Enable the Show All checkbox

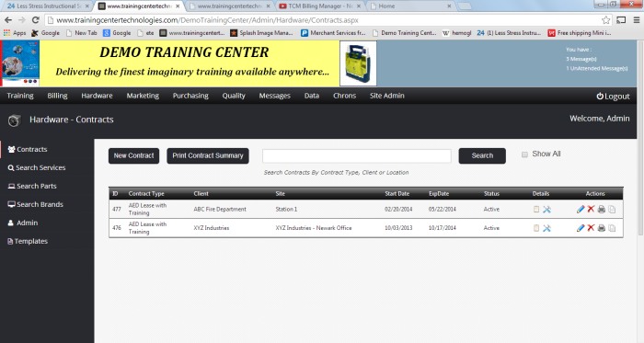point(524,154)
